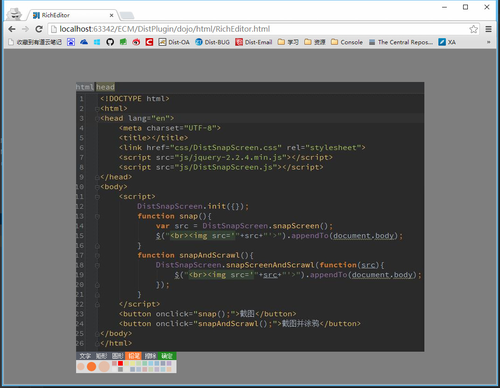Click the button onclick="snap();" line
Viewport: 500px width, 388px height.
(207, 314)
